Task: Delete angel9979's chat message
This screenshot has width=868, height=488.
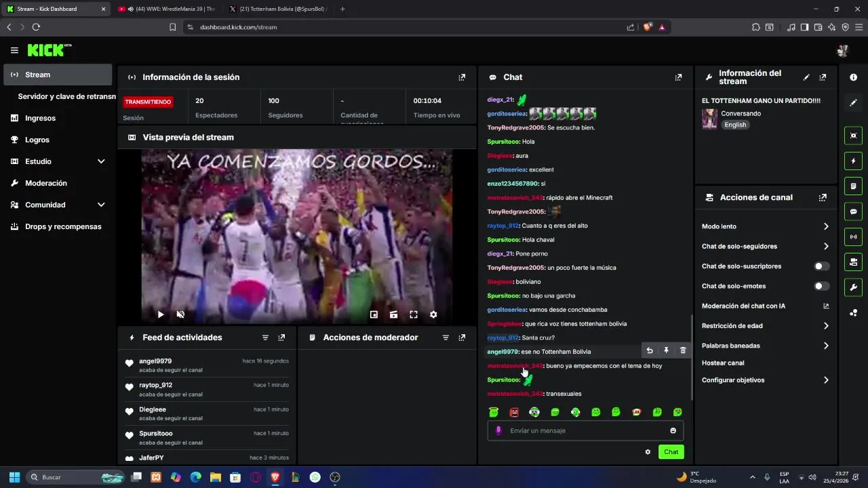Action: point(683,350)
